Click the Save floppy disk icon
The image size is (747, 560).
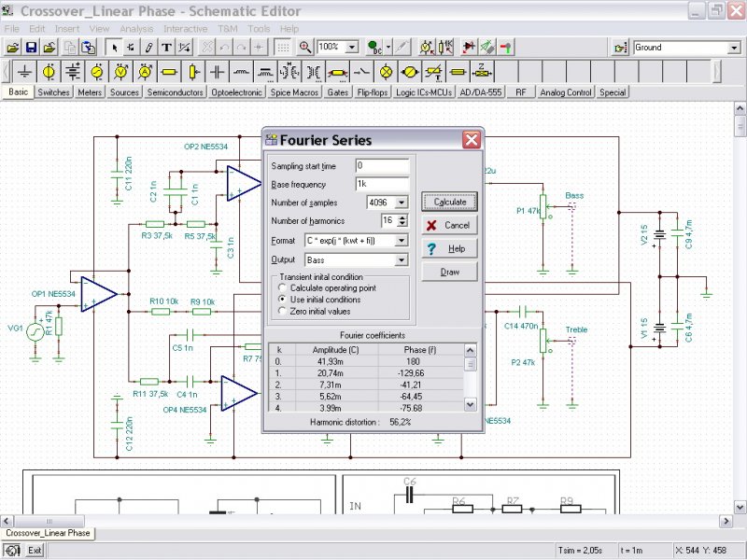click(31, 48)
